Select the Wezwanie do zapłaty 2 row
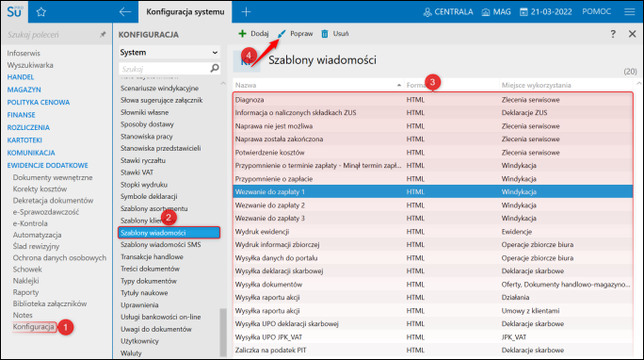This screenshot has width=644, height=360. pos(433,205)
